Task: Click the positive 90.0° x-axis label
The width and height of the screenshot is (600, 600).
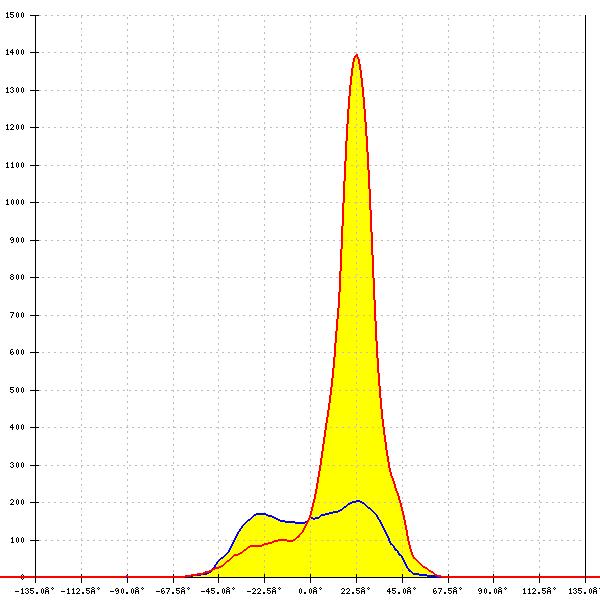Action: 493,591
